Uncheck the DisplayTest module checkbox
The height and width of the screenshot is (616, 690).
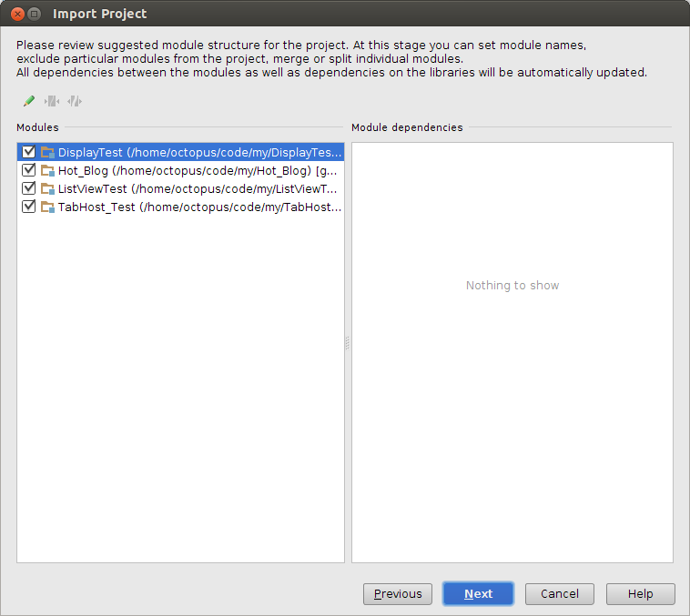28,152
